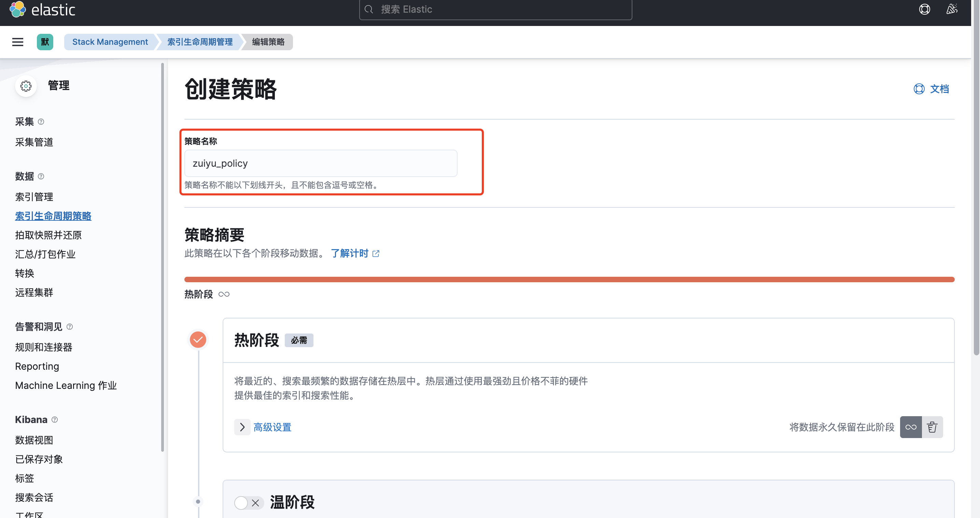
Task: Open the 文档 documentation link
Action: point(939,89)
